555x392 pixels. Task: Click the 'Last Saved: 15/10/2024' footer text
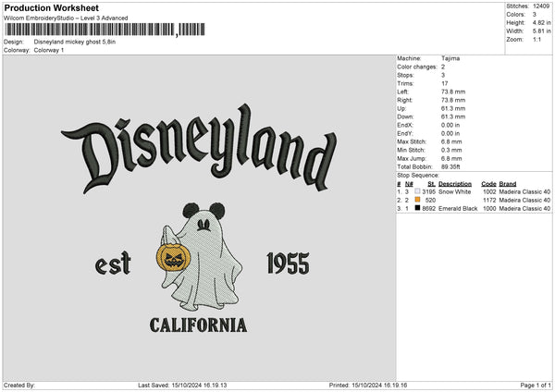[x=182, y=386]
